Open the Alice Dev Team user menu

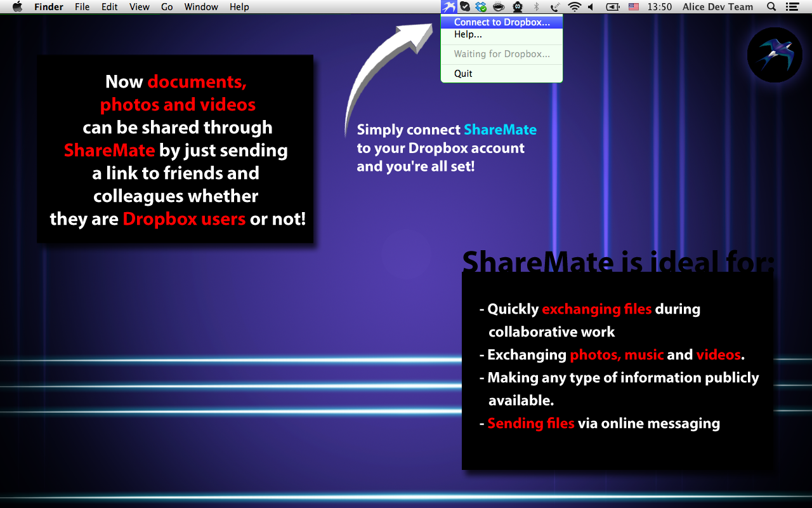point(717,7)
